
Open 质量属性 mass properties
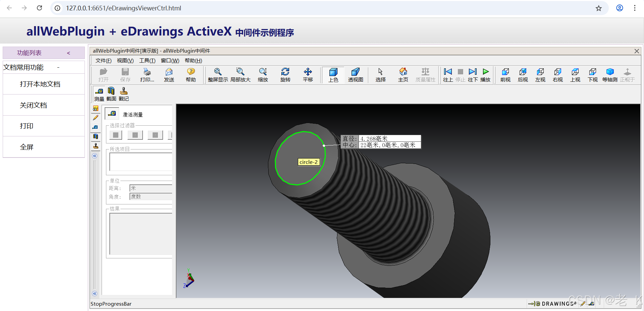425,74
